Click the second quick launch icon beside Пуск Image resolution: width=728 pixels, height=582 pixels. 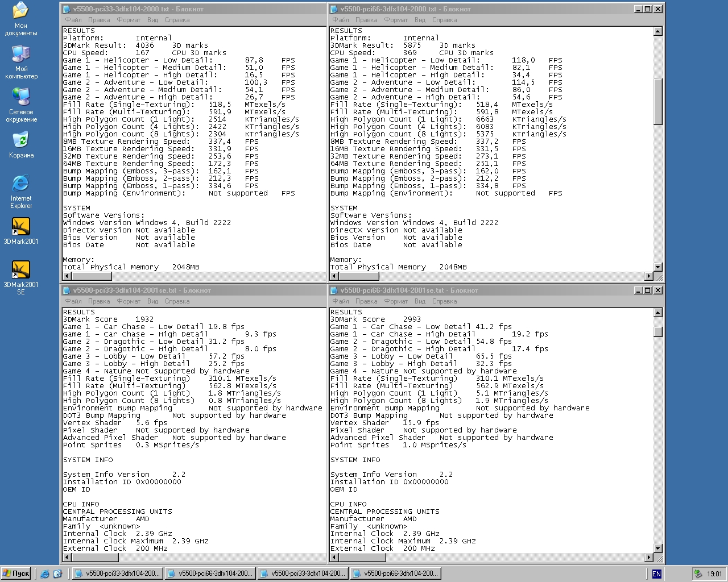(x=57, y=574)
